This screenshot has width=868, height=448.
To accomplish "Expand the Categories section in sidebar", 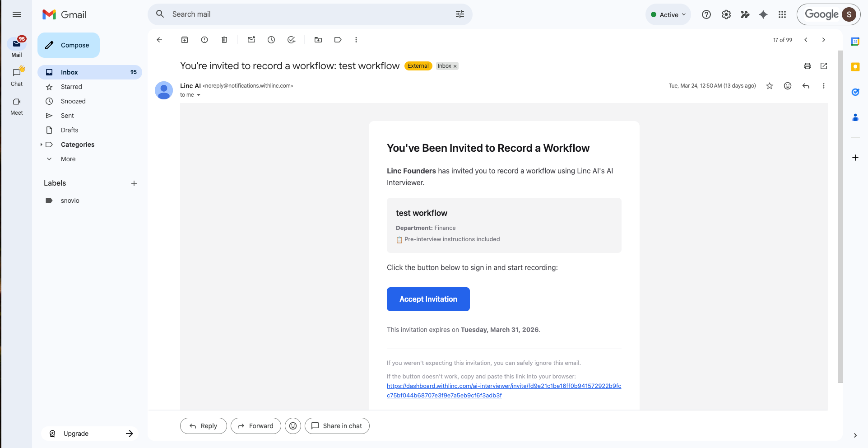I will [41, 145].
